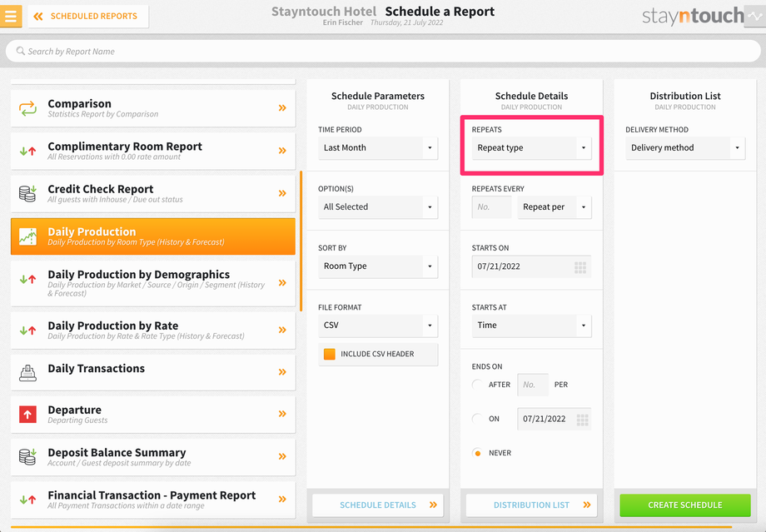
Task: Click Complimentary Room Report arrows icon
Action: [27, 151]
